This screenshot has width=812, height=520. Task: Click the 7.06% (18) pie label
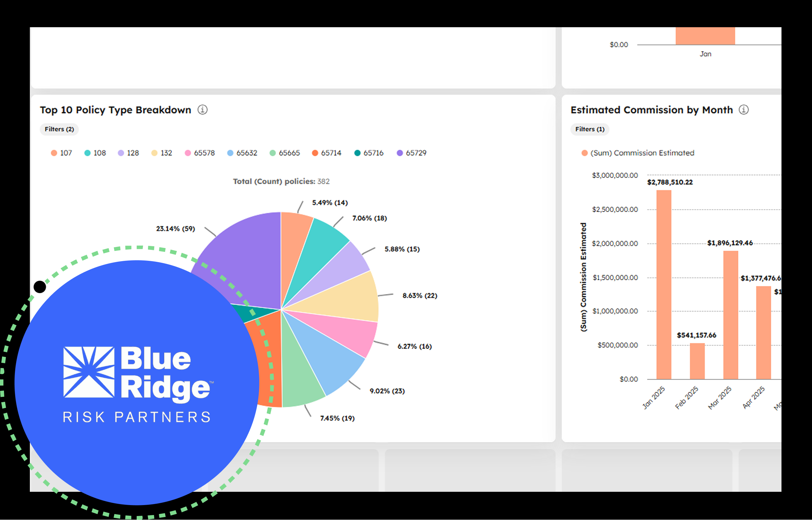[370, 218]
